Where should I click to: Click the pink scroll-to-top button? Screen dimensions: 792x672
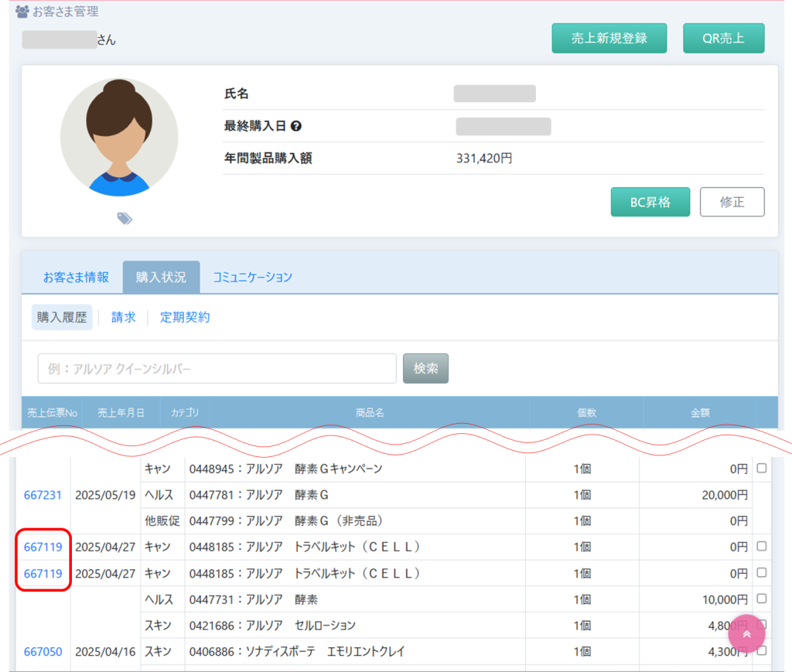tap(746, 634)
